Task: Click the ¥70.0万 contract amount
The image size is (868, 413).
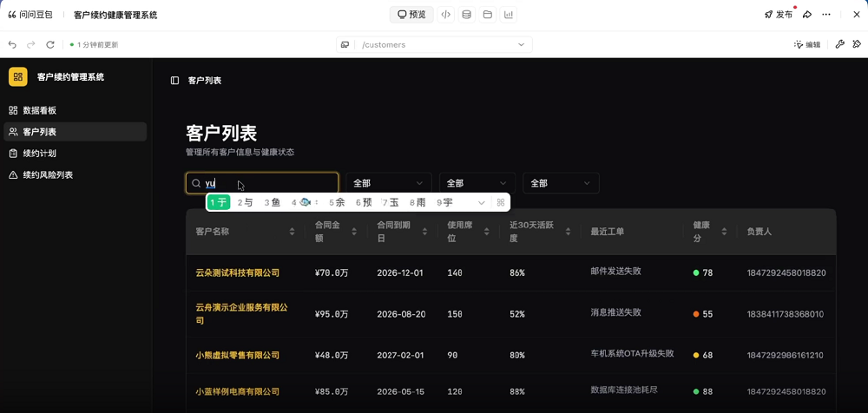Action: pyautogui.click(x=332, y=273)
